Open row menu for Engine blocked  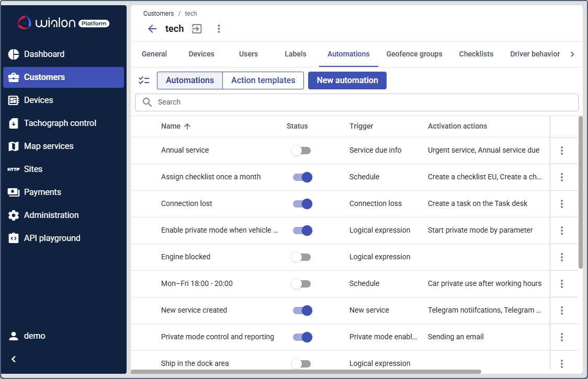562,257
